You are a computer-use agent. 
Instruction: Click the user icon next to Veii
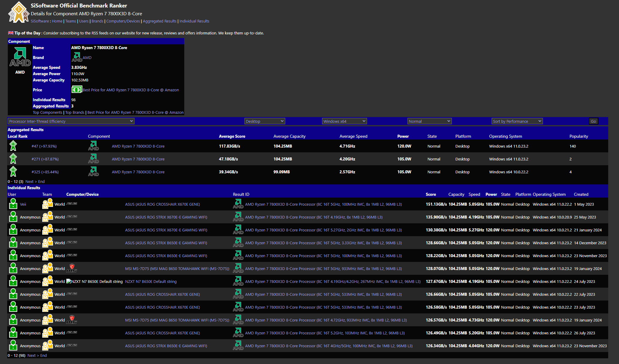coord(13,204)
